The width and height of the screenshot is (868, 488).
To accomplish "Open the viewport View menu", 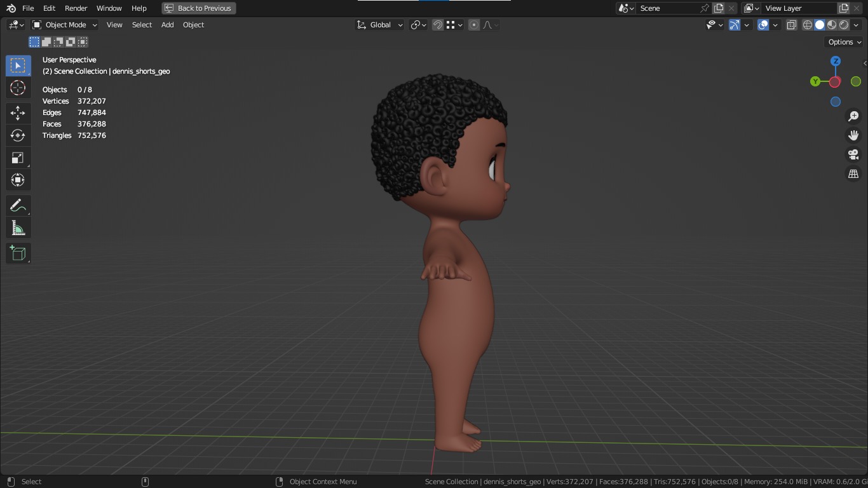I will (x=114, y=25).
